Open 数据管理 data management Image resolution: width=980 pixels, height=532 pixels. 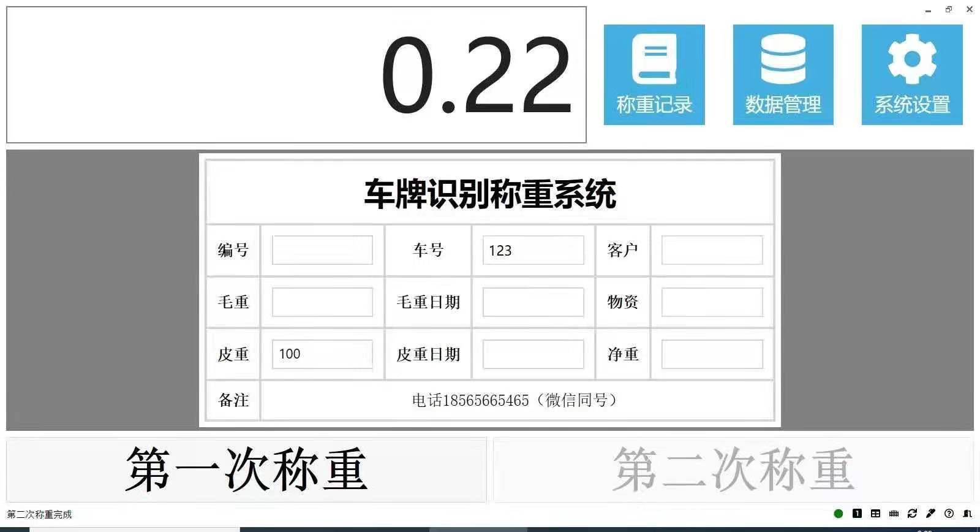pos(783,75)
